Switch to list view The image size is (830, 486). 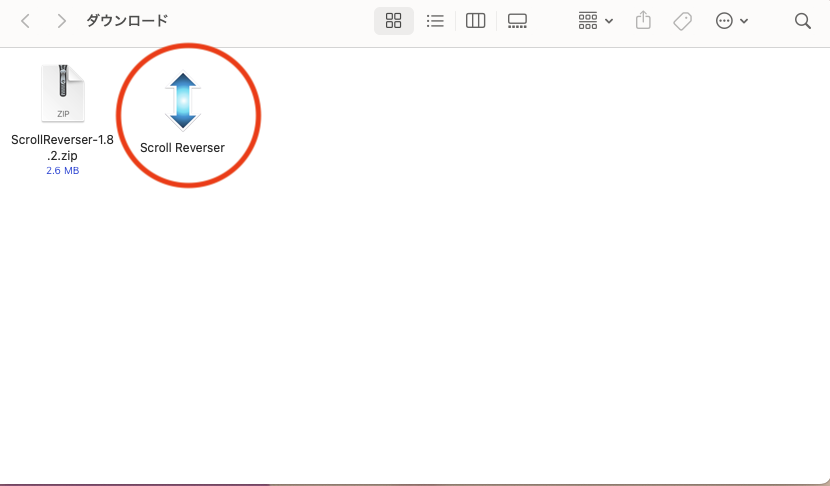(x=435, y=21)
